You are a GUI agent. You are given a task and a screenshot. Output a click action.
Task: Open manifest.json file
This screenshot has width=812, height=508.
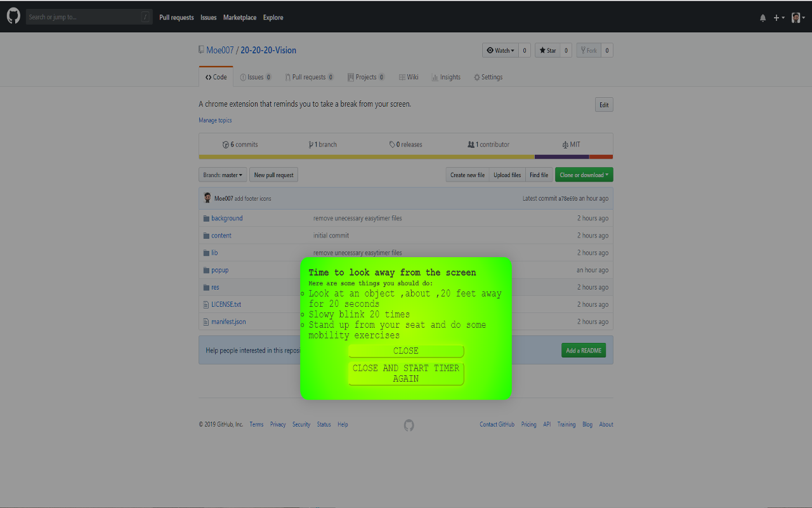[228, 321]
